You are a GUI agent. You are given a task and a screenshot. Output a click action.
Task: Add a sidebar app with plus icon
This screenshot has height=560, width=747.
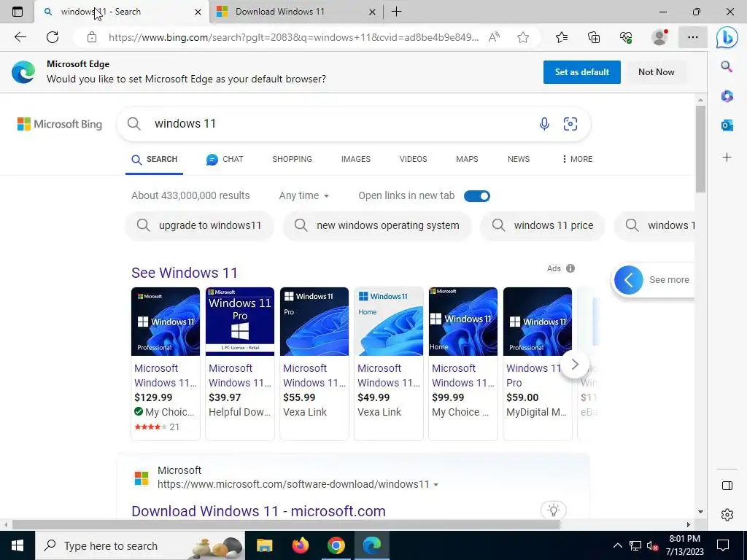pyautogui.click(x=727, y=157)
